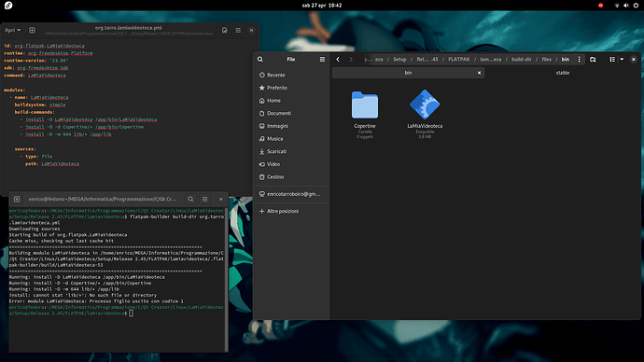Click 'org.freedesktop.Platform' runtime value
This screenshot has width=644, height=362.
pyautogui.click(x=61, y=53)
